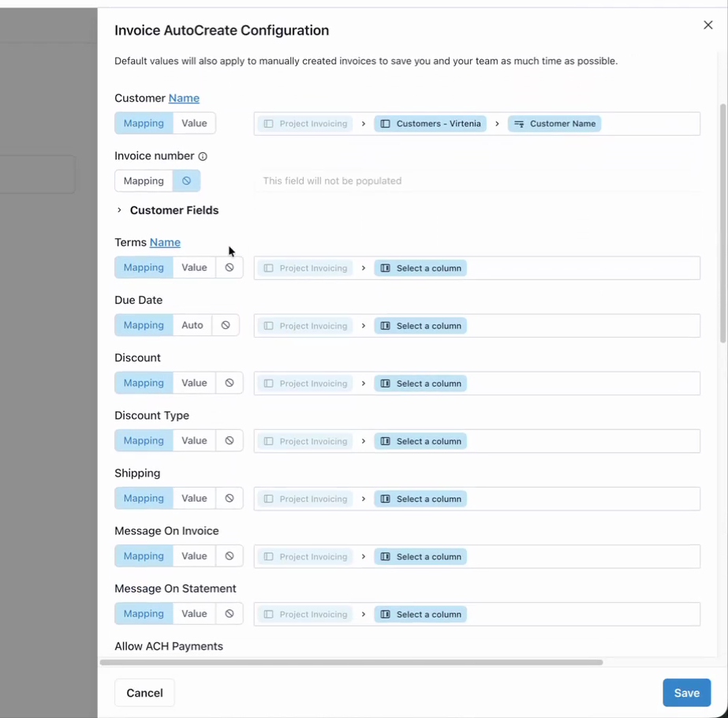Click the prohibit icon on Invoice number
728x718 pixels.
click(186, 181)
